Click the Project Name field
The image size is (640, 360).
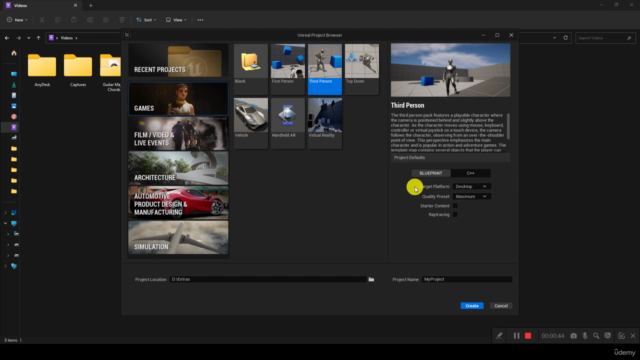(467, 279)
